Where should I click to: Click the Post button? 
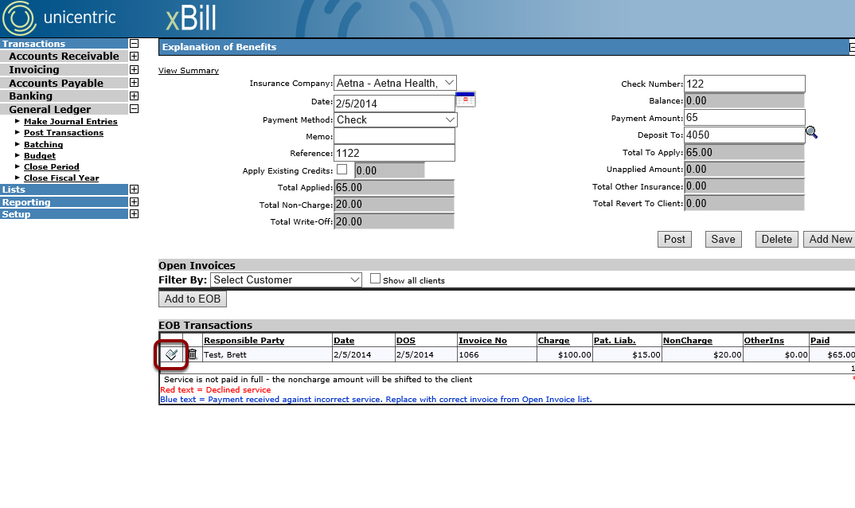point(674,239)
